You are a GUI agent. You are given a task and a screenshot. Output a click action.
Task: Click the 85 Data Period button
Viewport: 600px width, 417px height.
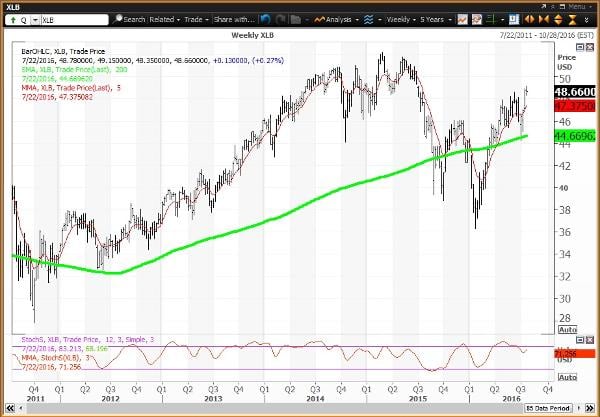pos(548,408)
